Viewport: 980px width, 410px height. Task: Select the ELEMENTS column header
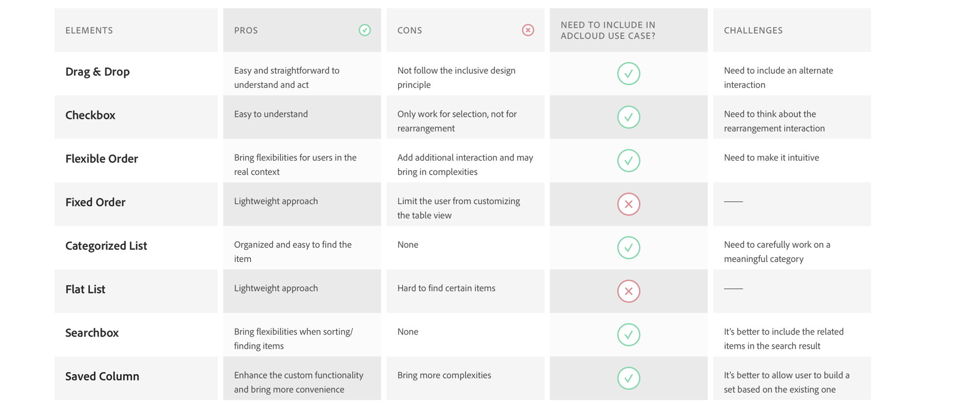[89, 30]
